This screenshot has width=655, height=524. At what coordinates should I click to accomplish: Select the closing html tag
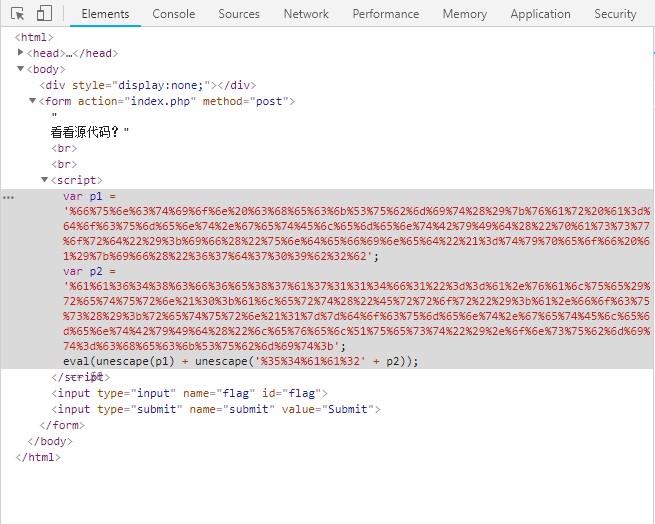(x=38, y=457)
